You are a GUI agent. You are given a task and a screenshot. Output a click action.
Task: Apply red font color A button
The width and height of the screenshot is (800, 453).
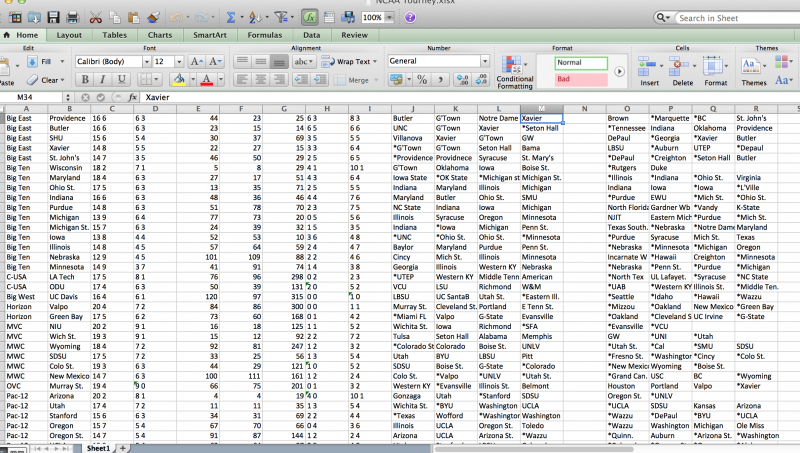pyautogui.click(x=207, y=80)
